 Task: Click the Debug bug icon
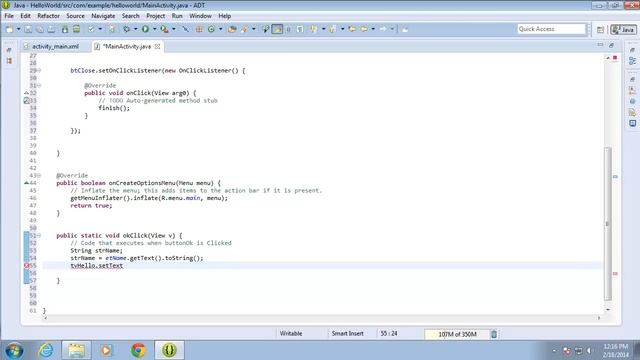(x=127, y=29)
